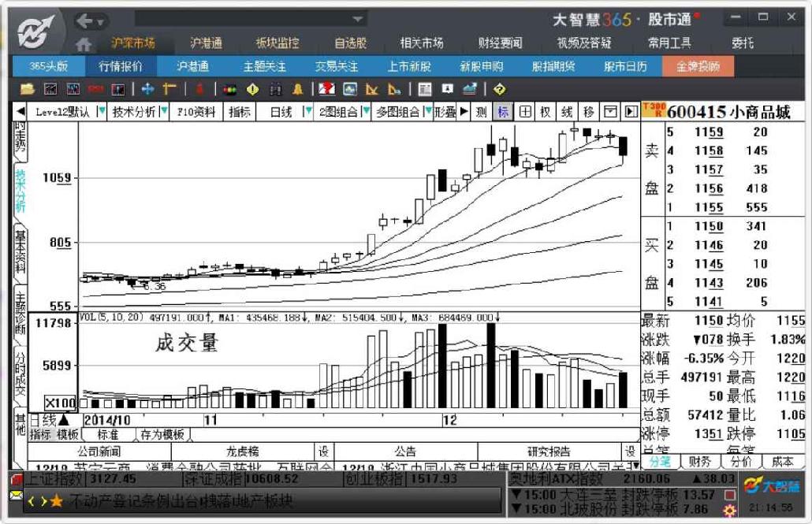Click the grid layout 田 button

click(x=524, y=112)
